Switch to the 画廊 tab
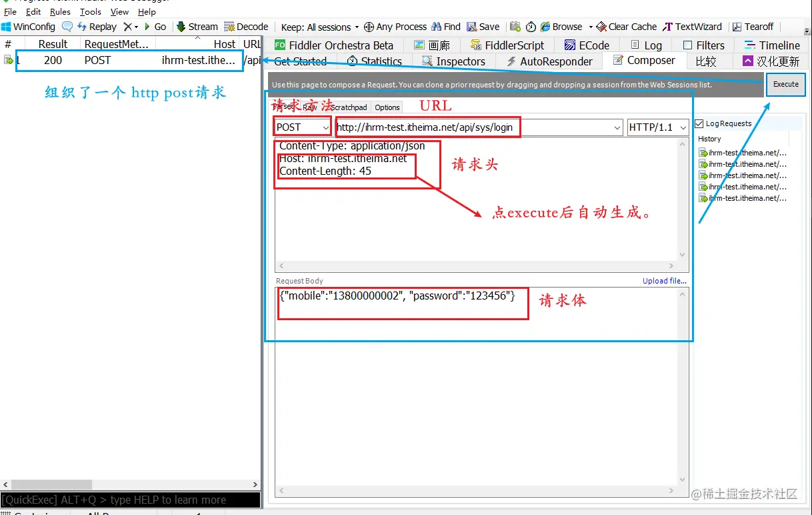Image resolution: width=812 pixels, height=515 pixels. coord(432,45)
